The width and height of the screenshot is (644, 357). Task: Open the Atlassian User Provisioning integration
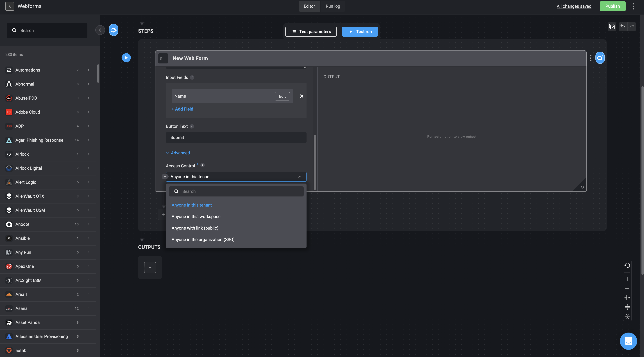(48, 337)
